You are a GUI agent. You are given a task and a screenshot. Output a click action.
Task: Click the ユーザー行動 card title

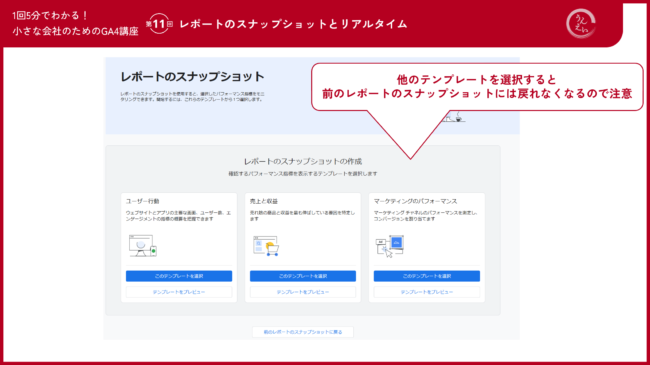pos(143,201)
